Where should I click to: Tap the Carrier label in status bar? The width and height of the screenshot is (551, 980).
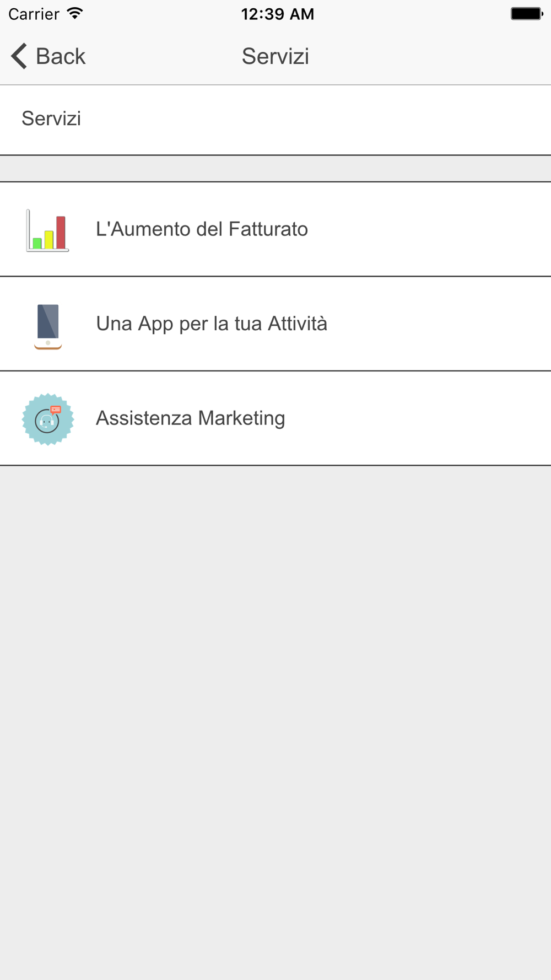pos(34,14)
